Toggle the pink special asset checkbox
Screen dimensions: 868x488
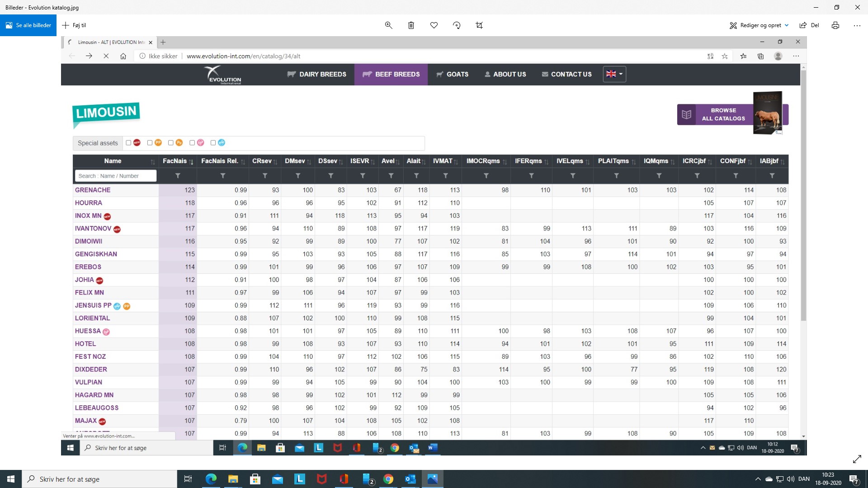192,143
